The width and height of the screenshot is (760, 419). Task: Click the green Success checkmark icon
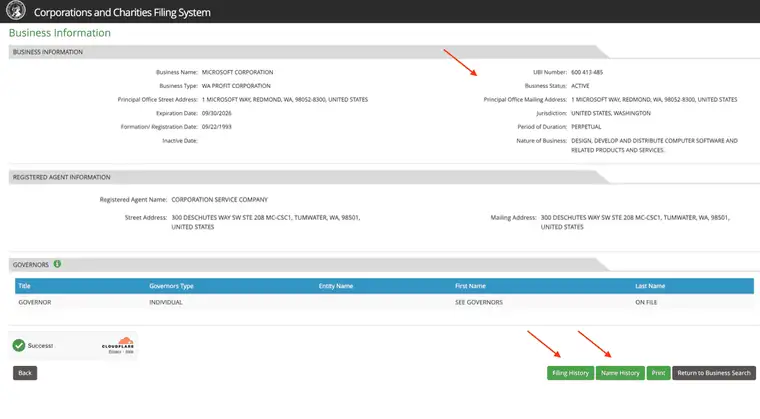[x=19, y=345]
